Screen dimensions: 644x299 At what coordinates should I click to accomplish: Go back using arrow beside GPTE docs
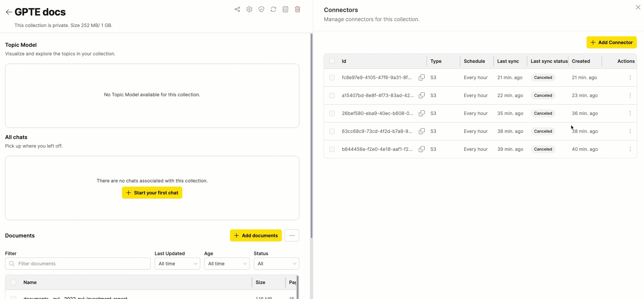click(9, 12)
